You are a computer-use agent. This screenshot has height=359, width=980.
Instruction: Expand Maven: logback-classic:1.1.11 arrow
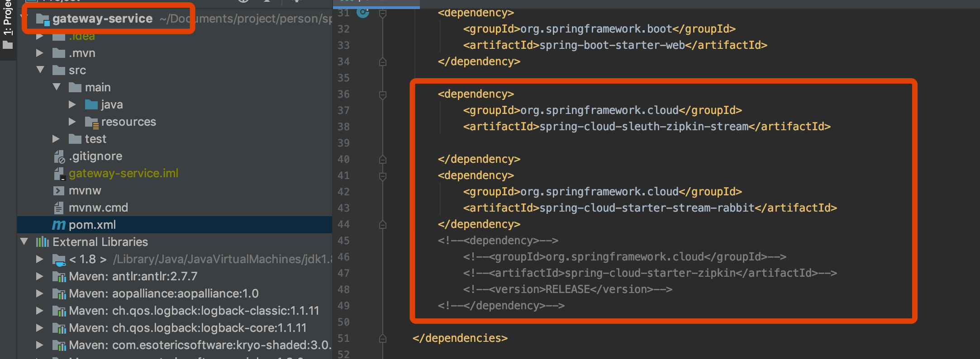point(40,311)
